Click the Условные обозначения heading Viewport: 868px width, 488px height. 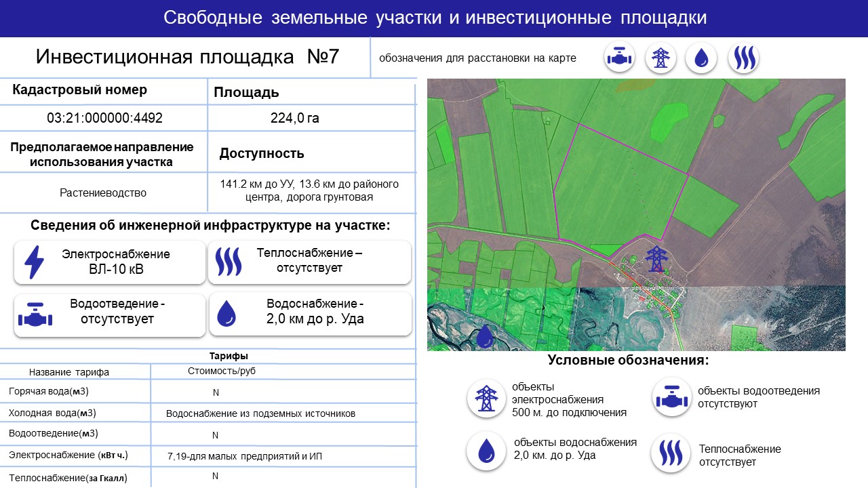coord(628,361)
